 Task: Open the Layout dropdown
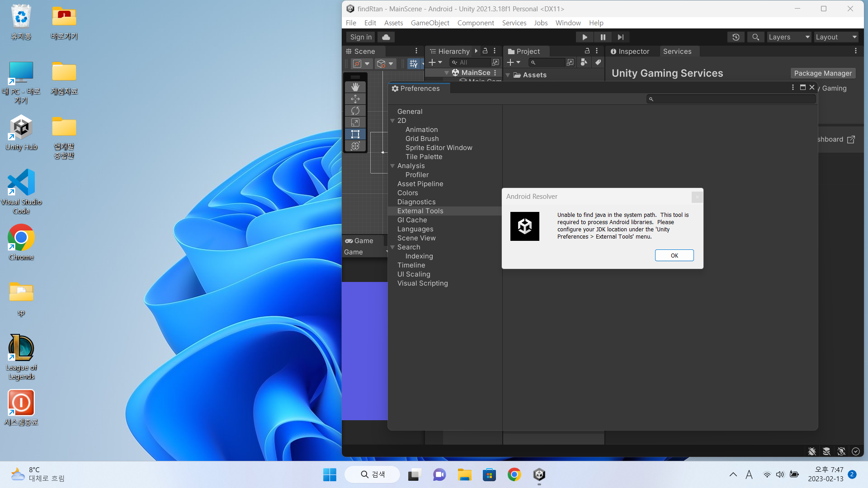click(836, 37)
